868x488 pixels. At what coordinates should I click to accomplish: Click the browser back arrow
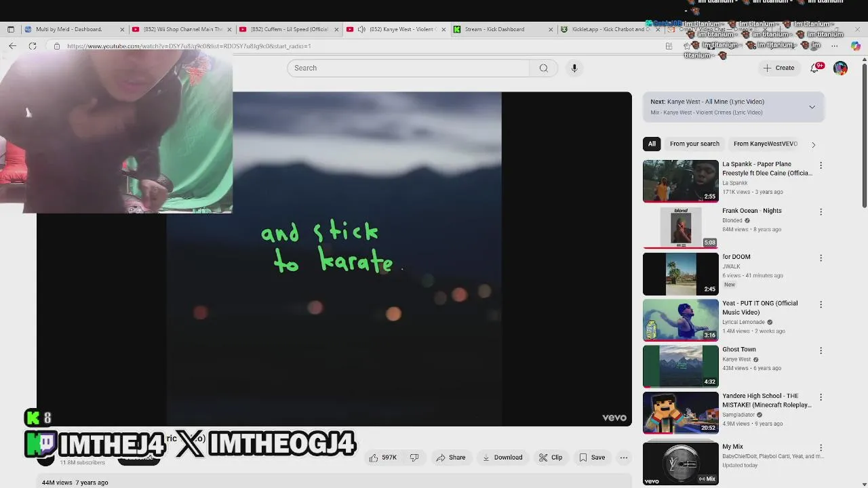(x=12, y=46)
